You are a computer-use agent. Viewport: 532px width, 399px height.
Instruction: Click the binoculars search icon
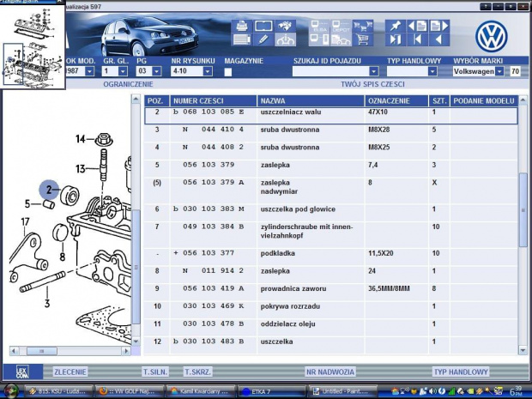pyautogui.click(x=285, y=26)
